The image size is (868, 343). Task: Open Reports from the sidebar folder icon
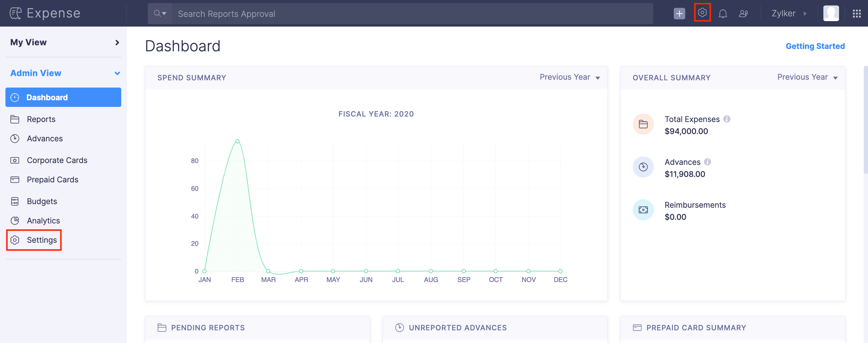[15, 119]
